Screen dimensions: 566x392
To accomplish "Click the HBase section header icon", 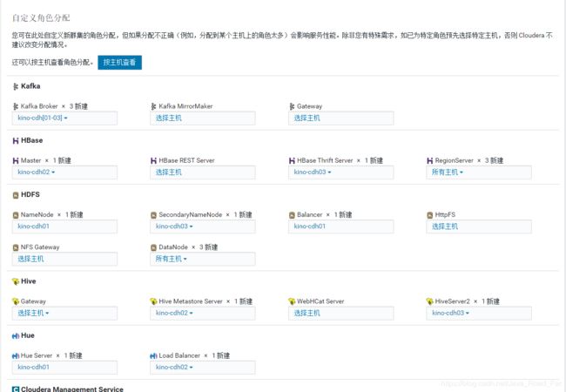I will 16,140.
